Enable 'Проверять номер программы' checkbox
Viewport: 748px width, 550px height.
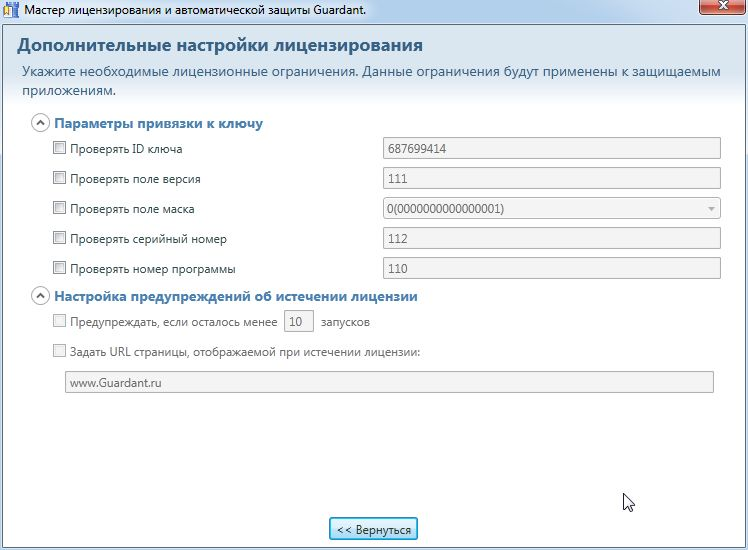click(59, 269)
